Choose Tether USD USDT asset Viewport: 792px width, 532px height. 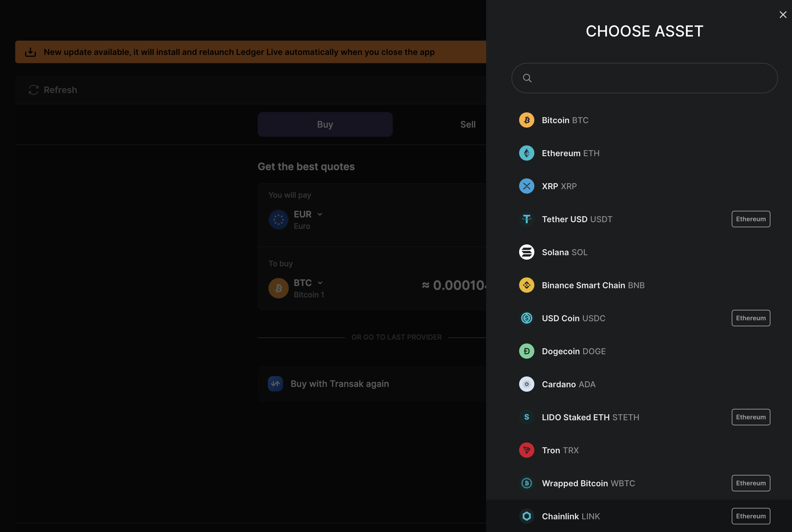pyautogui.click(x=577, y=219)
